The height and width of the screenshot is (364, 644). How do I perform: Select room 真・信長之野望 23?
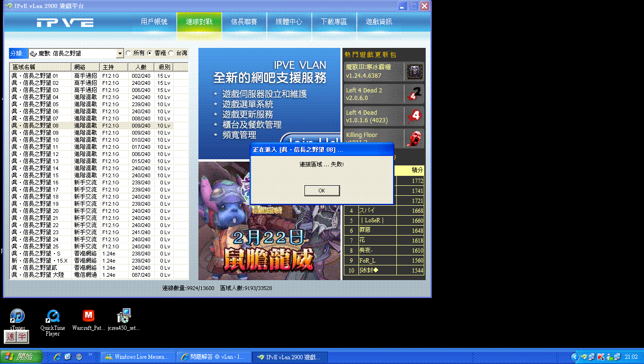point(92,232)
